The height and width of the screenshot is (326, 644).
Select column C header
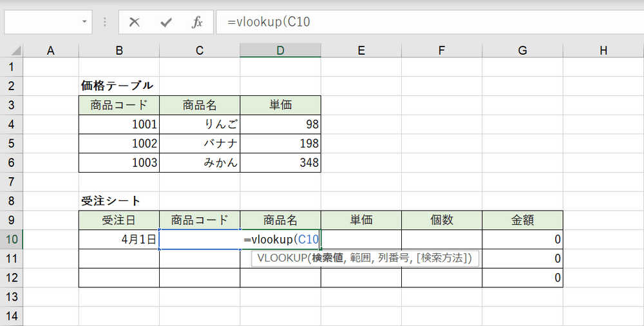(x=200, y=50)
